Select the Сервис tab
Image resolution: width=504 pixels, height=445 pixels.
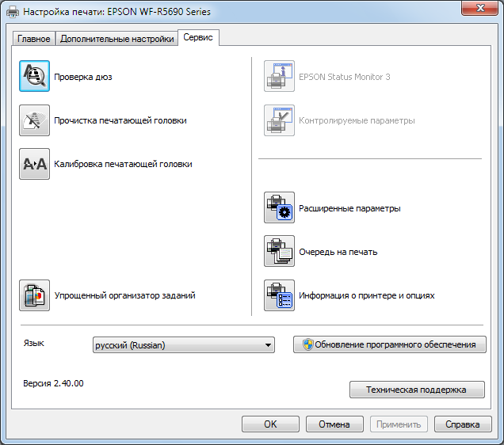point(198,37)
